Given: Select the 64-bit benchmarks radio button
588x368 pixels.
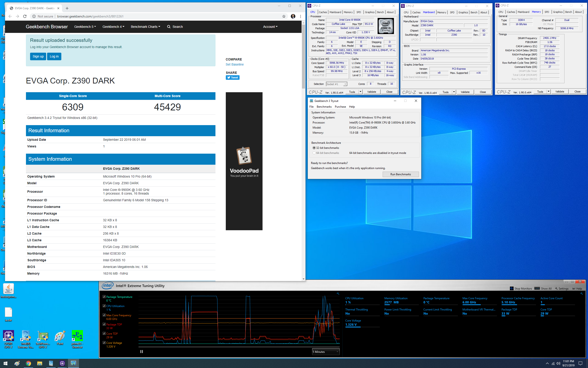Looking at the screenshot, I should tap(314, 153).
